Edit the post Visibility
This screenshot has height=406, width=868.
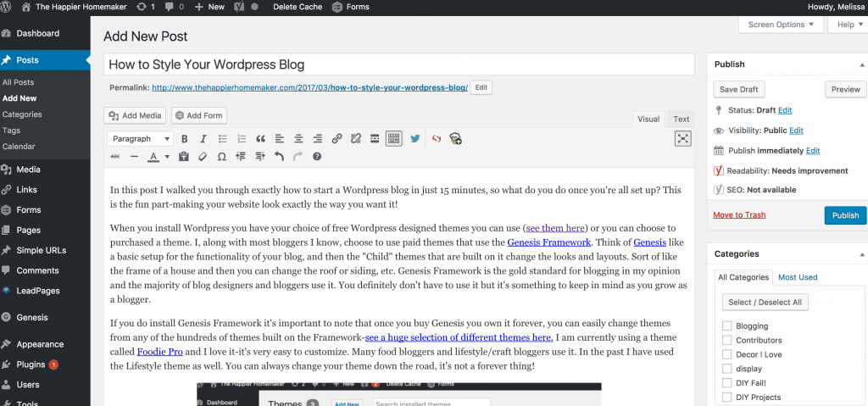[x=796, y=131]
